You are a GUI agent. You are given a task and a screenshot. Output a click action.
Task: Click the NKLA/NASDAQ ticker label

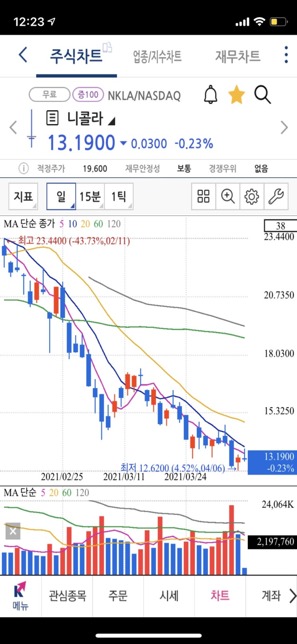coord(144,96)
